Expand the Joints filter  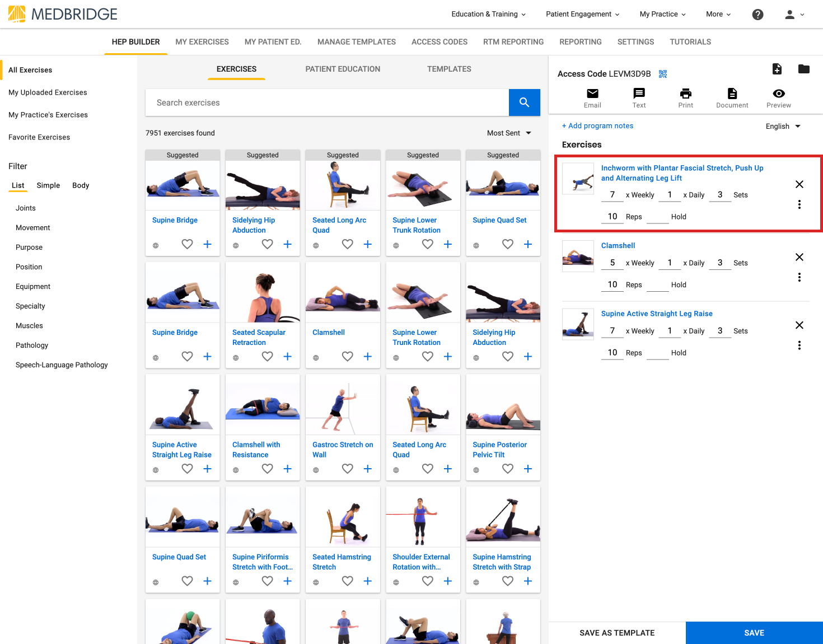[x=26, y=208]
